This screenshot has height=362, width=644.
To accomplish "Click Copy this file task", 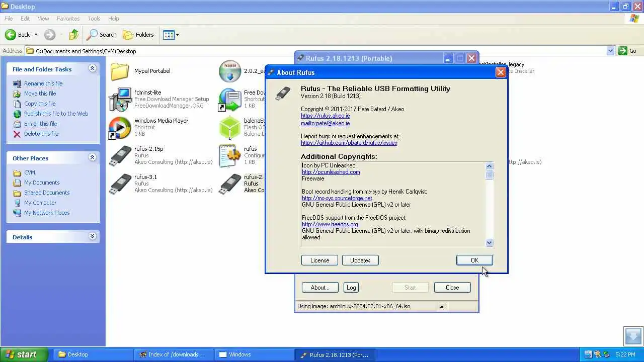I will pos(40,104).
